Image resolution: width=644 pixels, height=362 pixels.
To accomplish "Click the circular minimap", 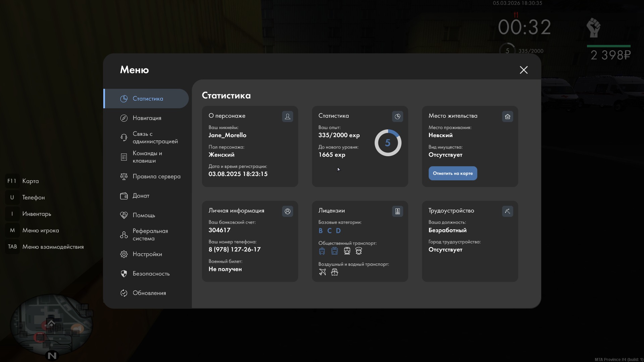I will 51,324.
